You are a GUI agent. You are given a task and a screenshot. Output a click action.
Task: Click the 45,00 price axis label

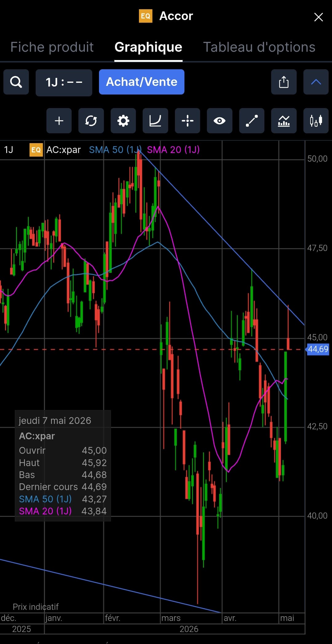(x=318, y=337)
